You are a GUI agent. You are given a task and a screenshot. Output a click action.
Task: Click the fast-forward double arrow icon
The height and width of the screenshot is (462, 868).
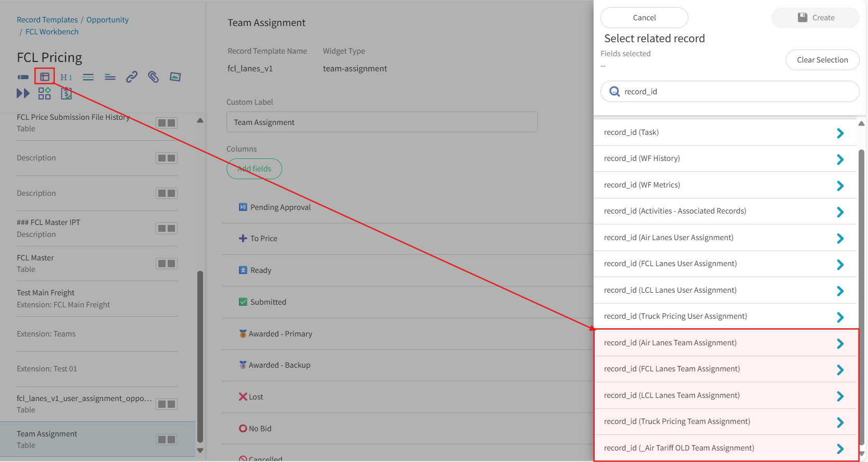[x=23, y=93]
